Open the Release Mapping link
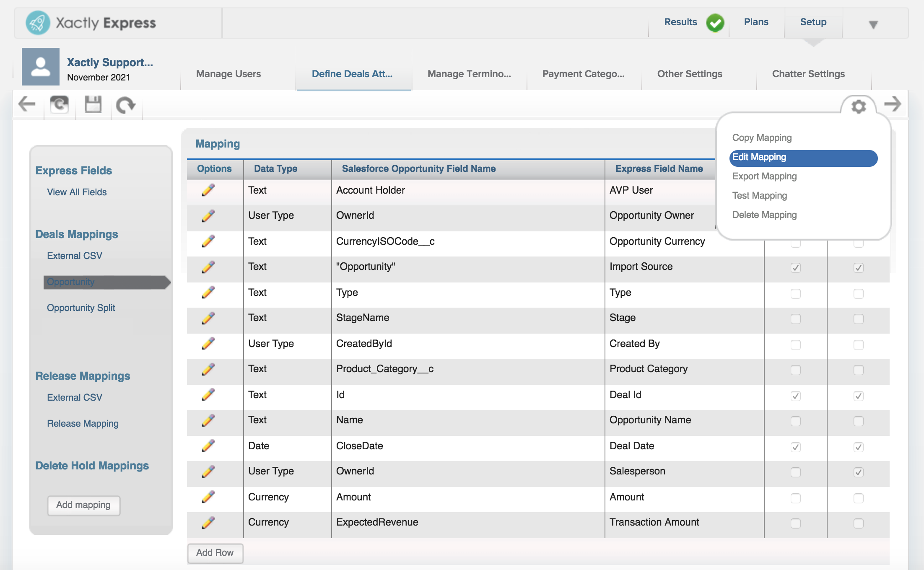 pos(83,423)
